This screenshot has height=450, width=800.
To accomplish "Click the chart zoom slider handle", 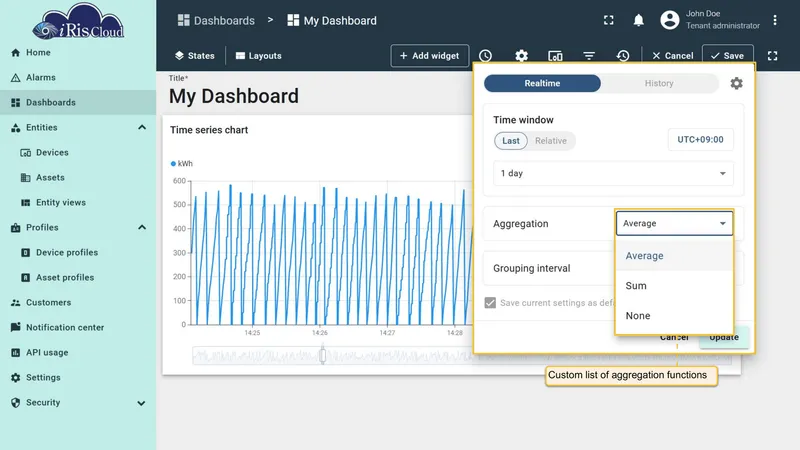I will [322, 355].
